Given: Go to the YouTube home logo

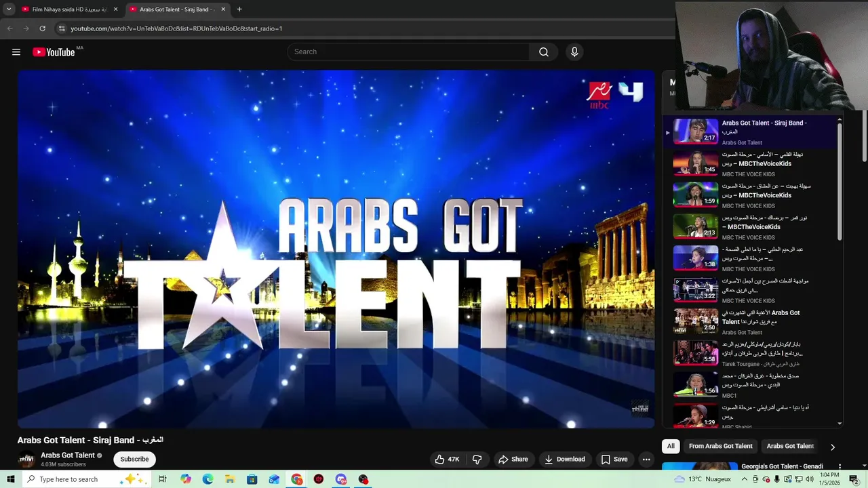Looking at the screenshot, I should tap(54, 52).
